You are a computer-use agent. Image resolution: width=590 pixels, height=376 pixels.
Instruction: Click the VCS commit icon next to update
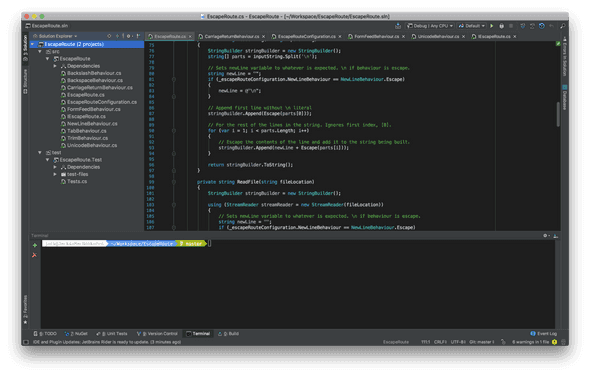coord(532,26)
